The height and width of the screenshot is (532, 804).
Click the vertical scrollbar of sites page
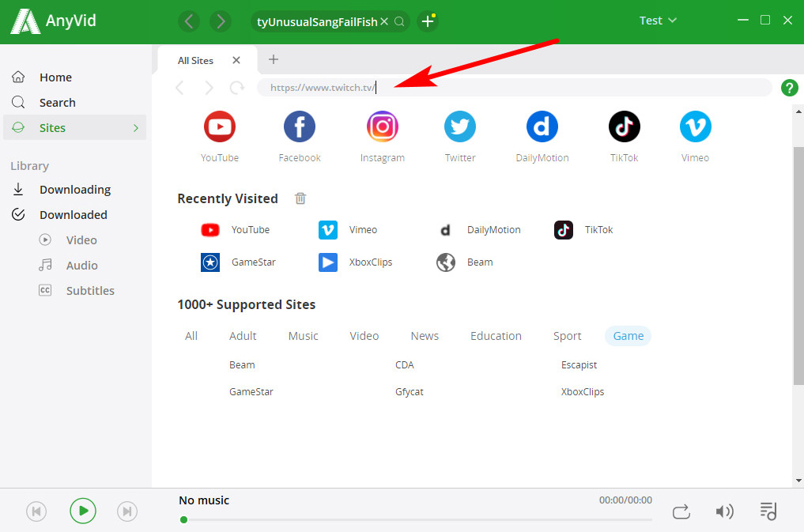pyautogui.click(x=798, y=266)
